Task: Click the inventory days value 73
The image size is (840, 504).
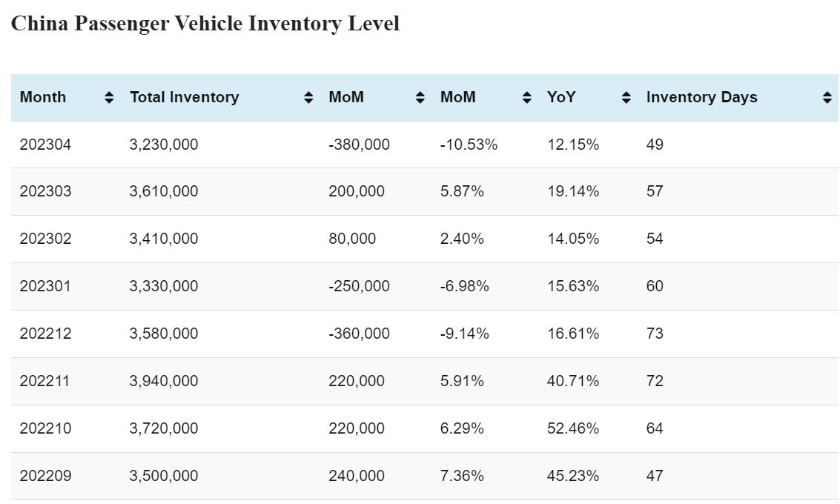Action: pyautogui.click(x=655, y=334)
